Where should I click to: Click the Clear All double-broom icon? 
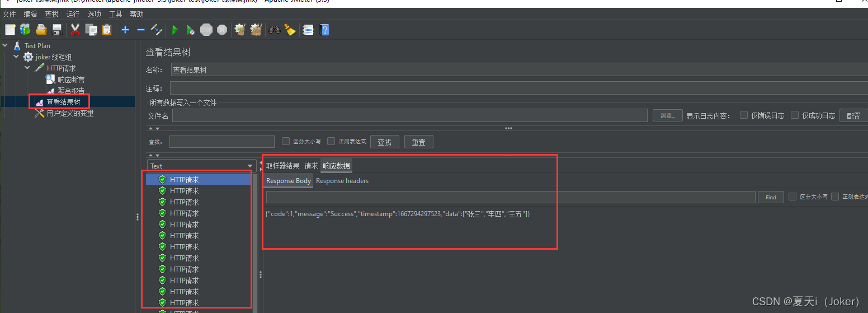(x=256, y=30)
